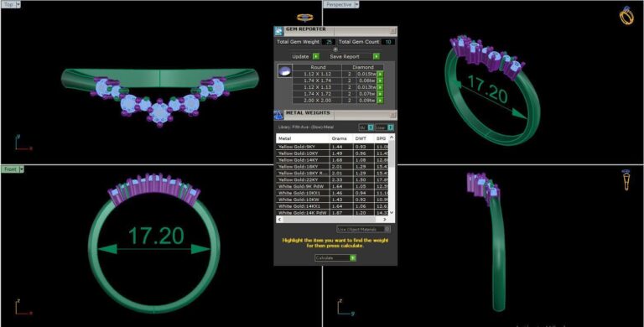This screenshot has width=644, height=327.
Task: Click the green arrow beside Save Report
Action: point(377,56)
